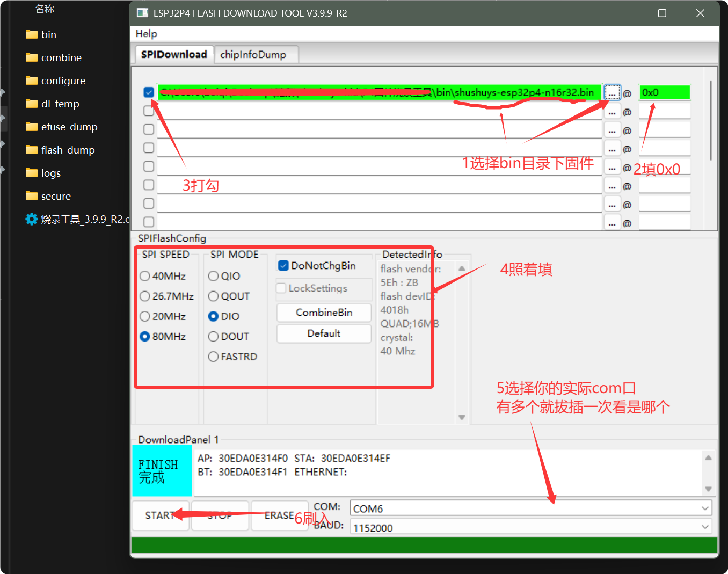Screen dimensions: 728x574
Task: Open the Help menu
Action: pos(146,34)
